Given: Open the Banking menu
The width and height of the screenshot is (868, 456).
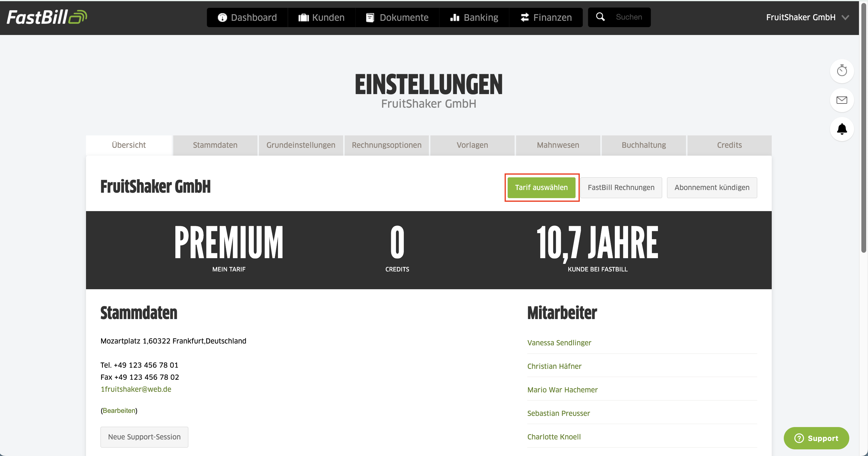Looking at the screenshot, I should (474, 17).
